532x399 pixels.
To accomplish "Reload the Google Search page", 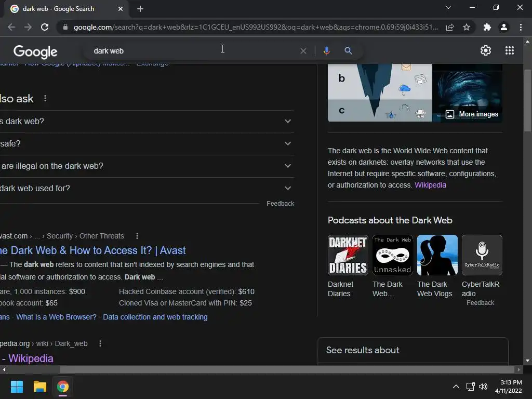I will pos(45,27).
